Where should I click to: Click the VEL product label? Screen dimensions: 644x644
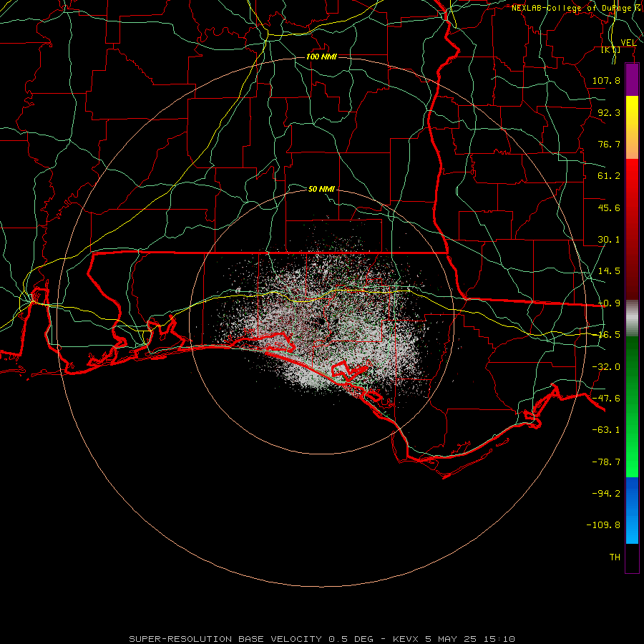628,42
